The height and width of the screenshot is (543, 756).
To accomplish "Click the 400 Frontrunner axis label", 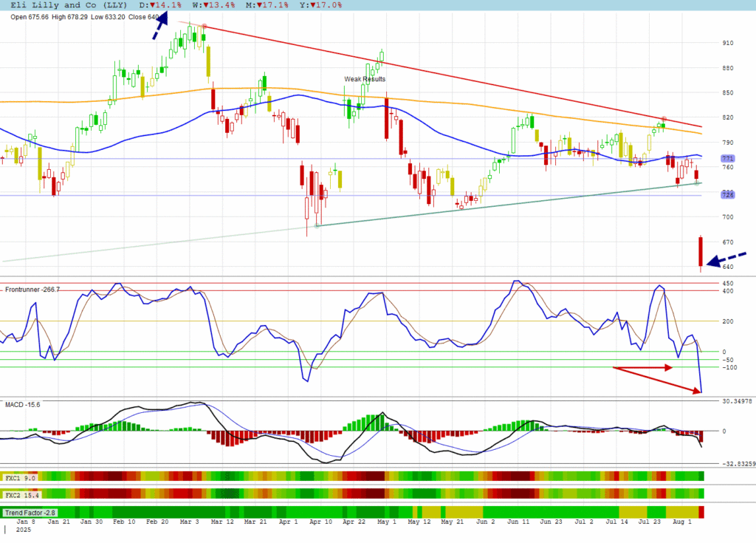I will (727, 291).
